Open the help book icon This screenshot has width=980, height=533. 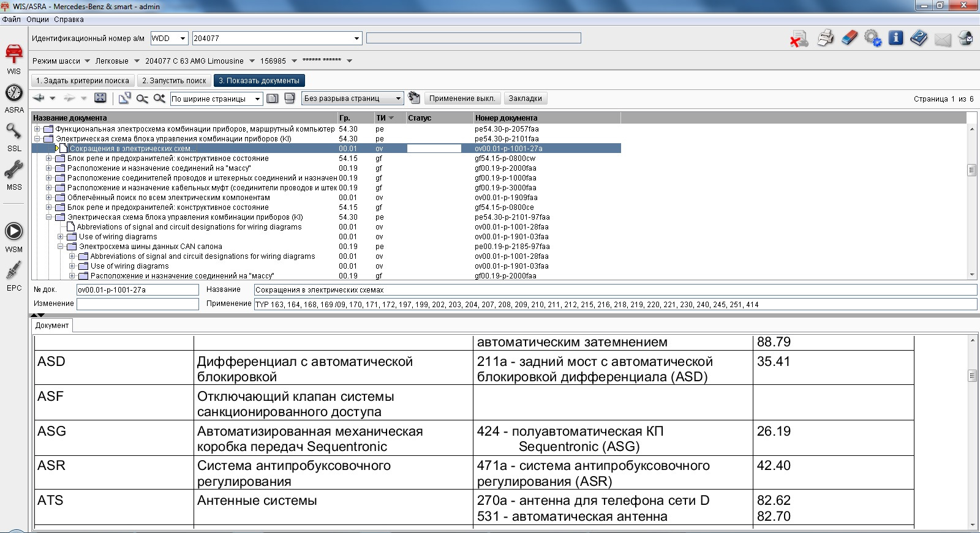tap(919, 38)
